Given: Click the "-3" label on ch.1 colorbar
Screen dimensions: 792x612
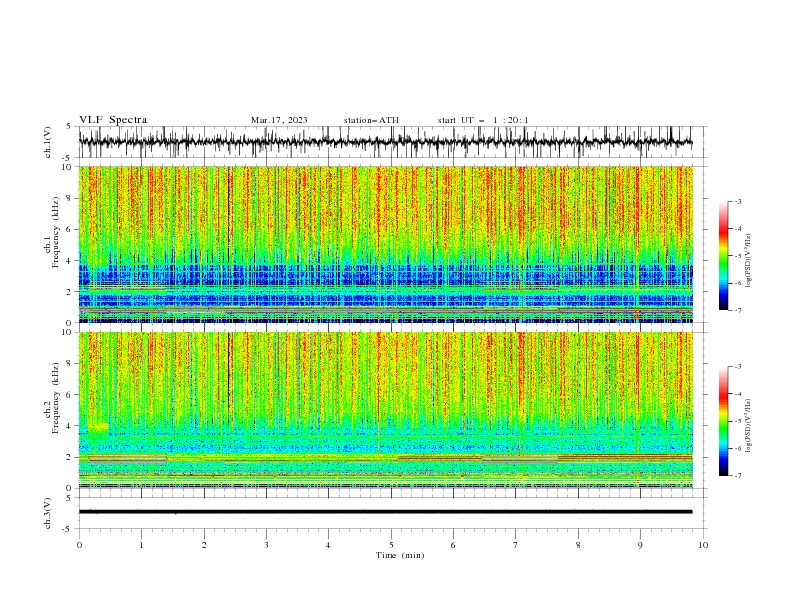Looking at the screenshot, I should pos(737,201).
